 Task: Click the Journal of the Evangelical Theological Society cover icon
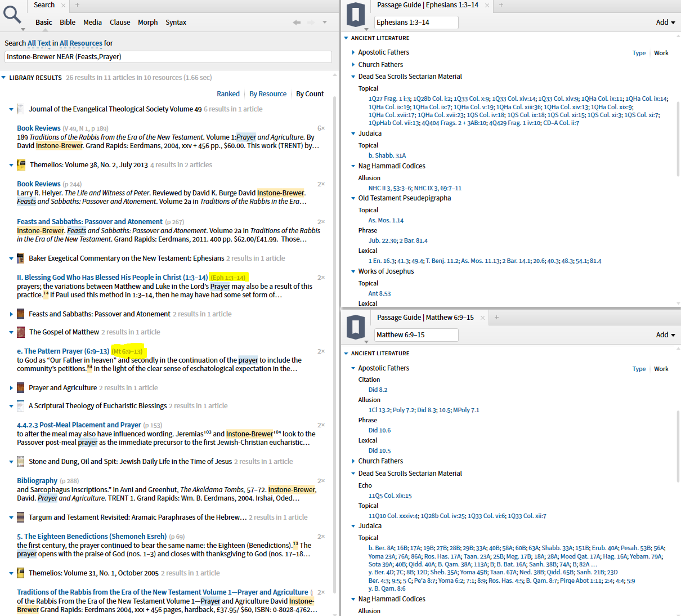coord(21,109)
